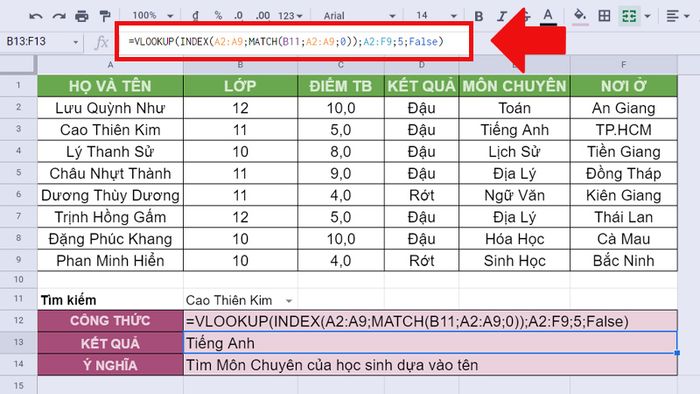Select row 13 header
700x394 pixels.
18,342
